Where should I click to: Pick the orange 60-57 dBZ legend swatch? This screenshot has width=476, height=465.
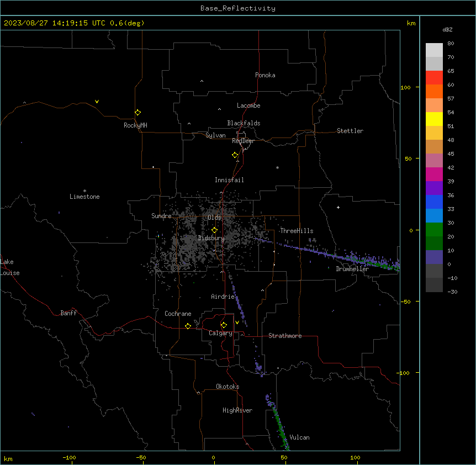pos(434,92)
